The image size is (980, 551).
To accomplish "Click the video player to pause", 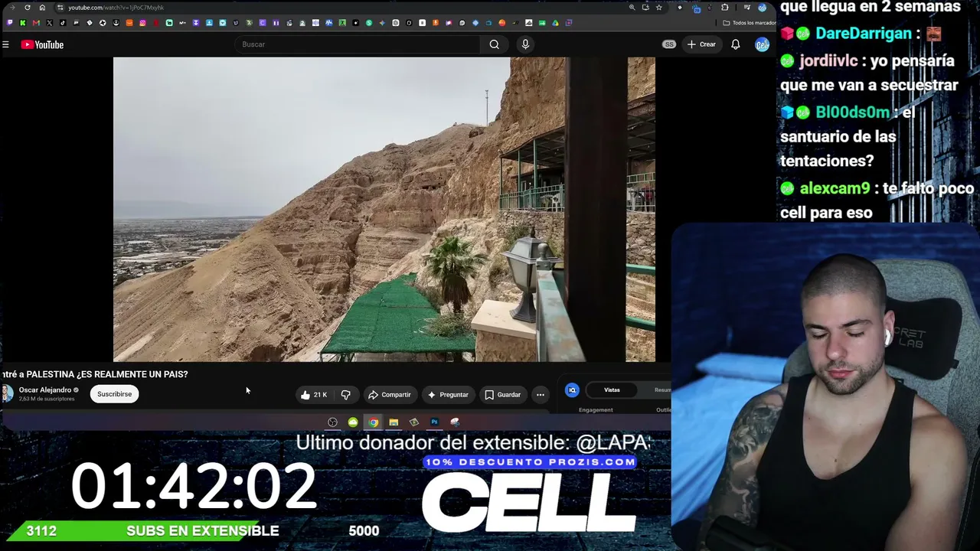I will click(384, 209).
